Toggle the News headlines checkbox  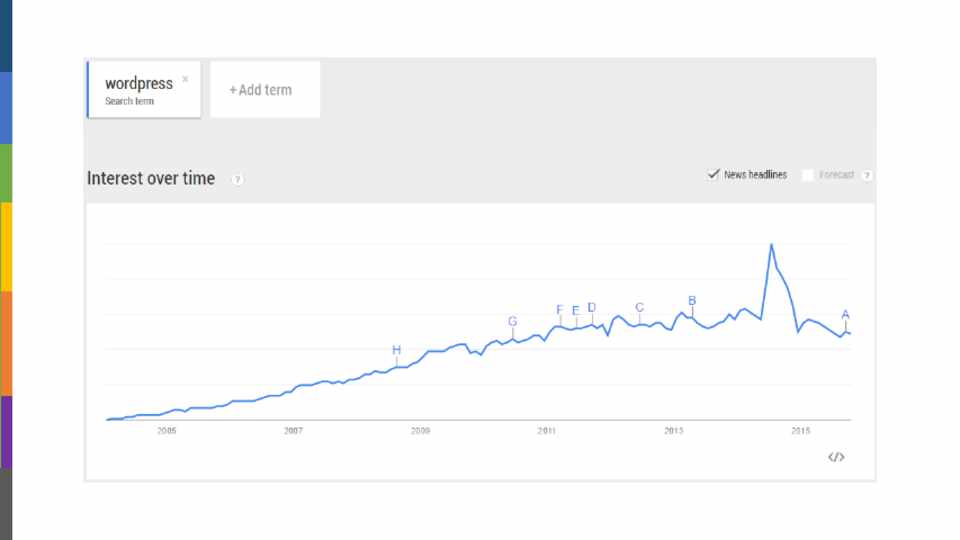(713, 174)
